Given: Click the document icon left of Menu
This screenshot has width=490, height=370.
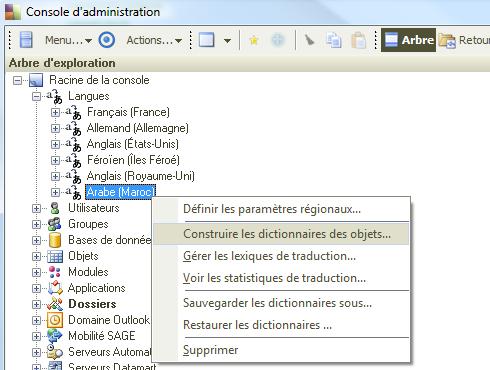Looking at the screenshot, I should click(26, 40).
